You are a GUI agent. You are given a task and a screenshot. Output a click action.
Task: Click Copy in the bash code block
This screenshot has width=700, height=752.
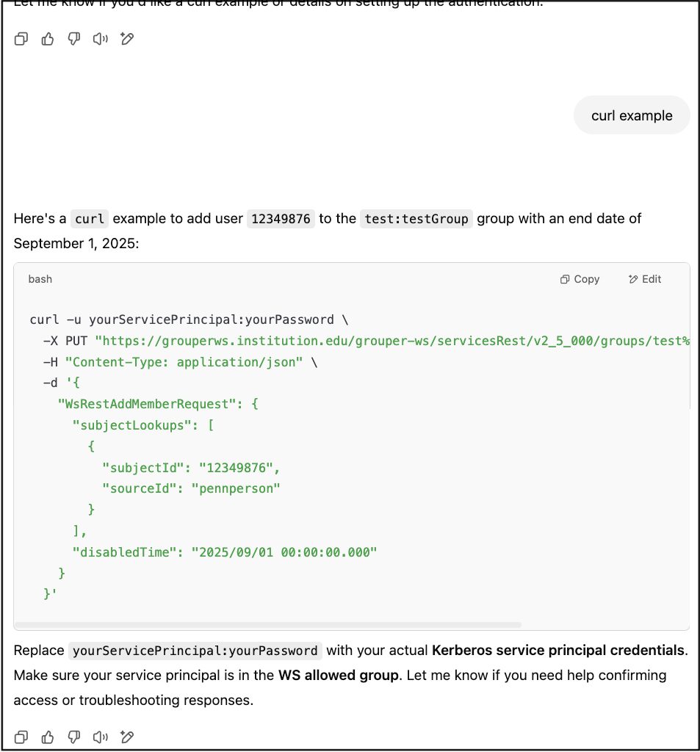point(580,279)
